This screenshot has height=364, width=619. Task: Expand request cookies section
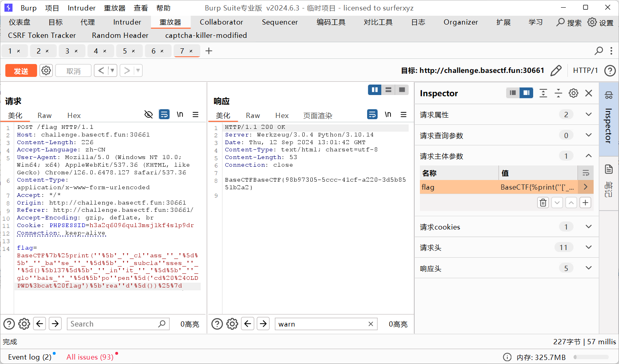(588, 227)
